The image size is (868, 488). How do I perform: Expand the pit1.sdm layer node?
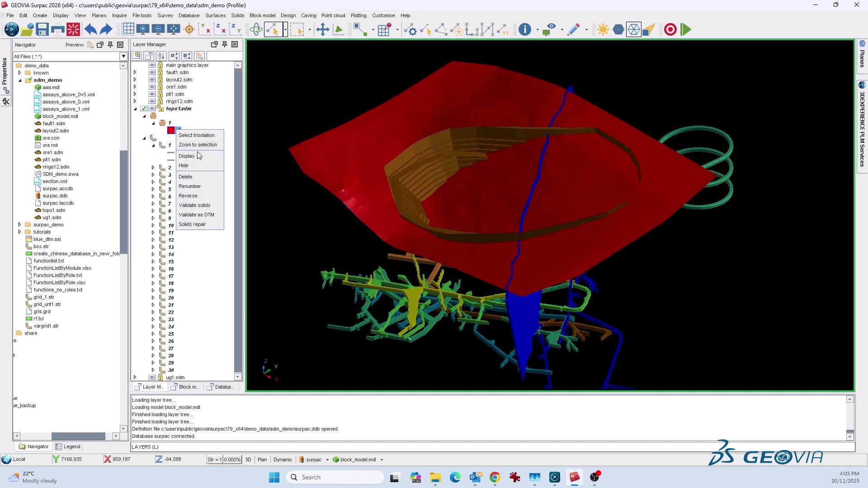click(135, 94)
